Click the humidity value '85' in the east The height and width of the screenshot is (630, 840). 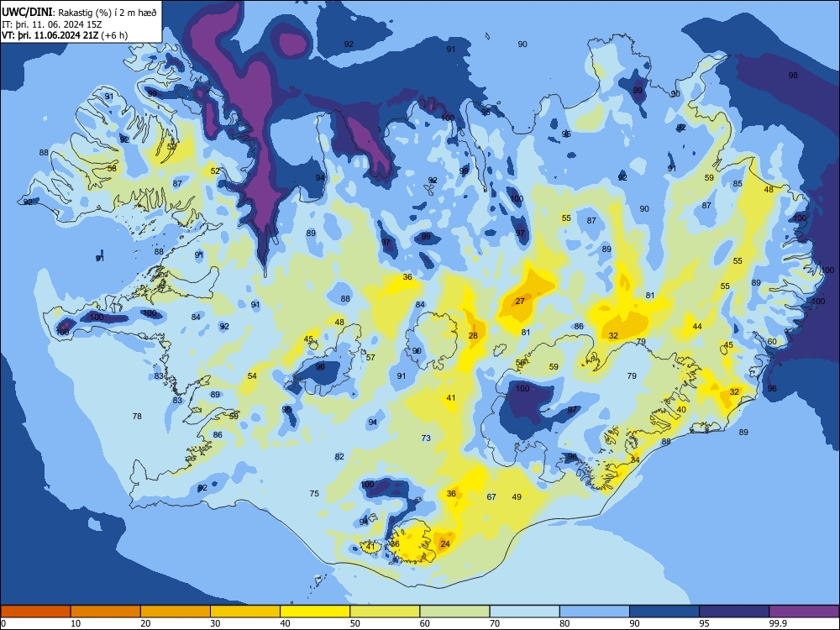point(738,184)
